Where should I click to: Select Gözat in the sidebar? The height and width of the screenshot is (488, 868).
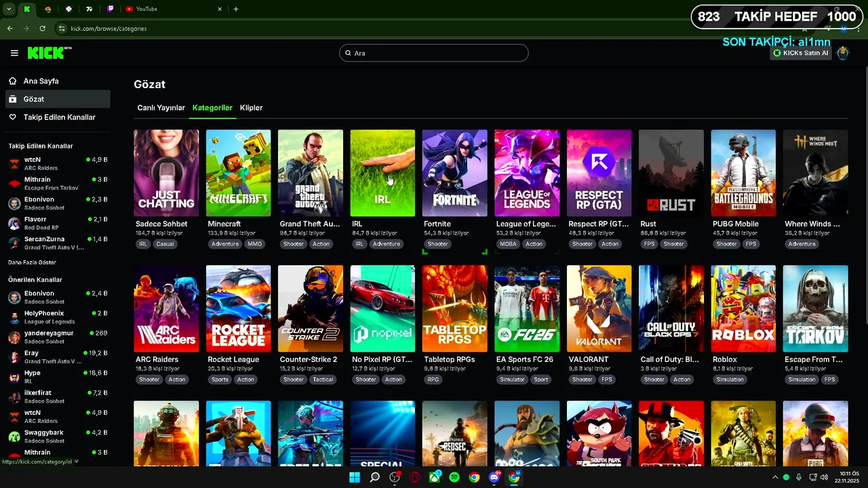click(57, 99)
